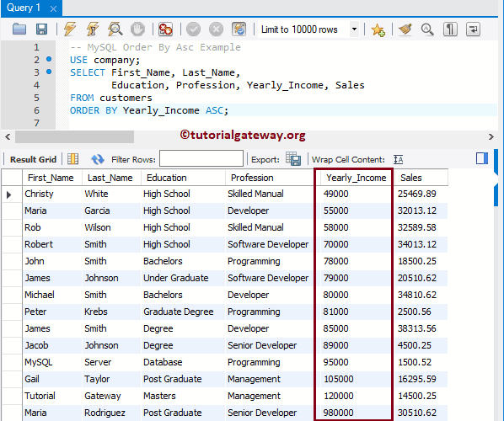Refresh the result grid data

(98, 159)
